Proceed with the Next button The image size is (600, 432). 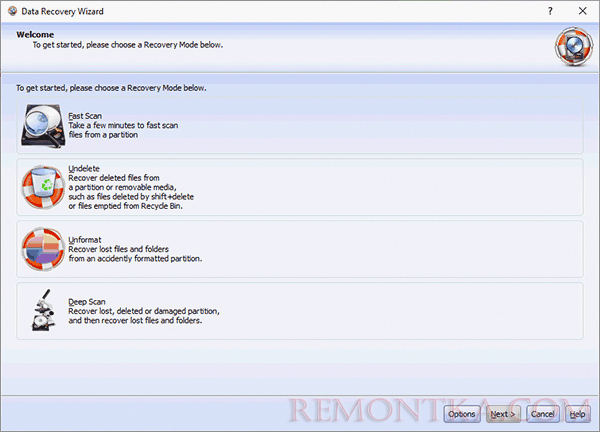tap(502, 413)
